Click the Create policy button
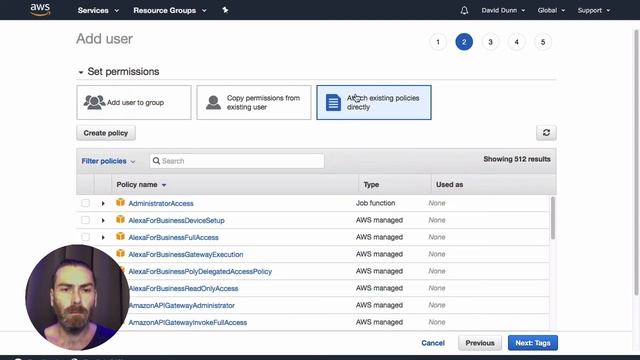This screenshot has height=360, width=640. point(106,133)
